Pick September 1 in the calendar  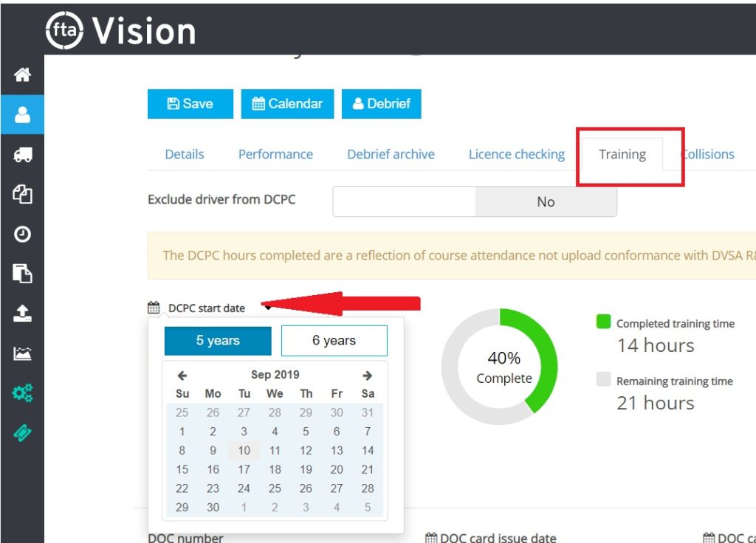point(182,432)
